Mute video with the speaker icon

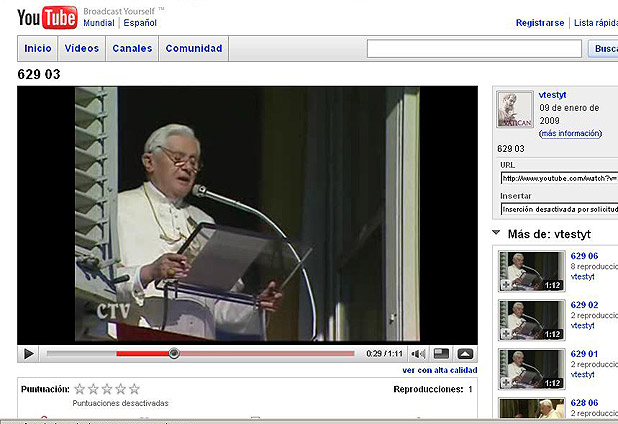click(x=416, y=353)
